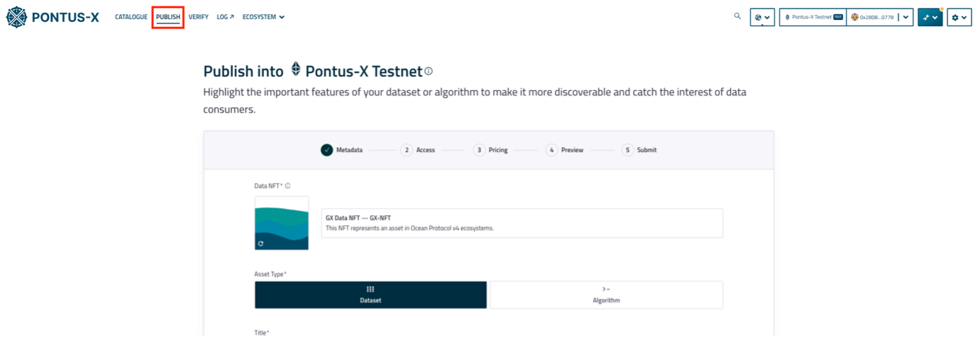The width and height of the screenshot is (980, 338).
Task: Click info icon next to Pontus-X Testnet heading
Action: (x=429, y=72)
